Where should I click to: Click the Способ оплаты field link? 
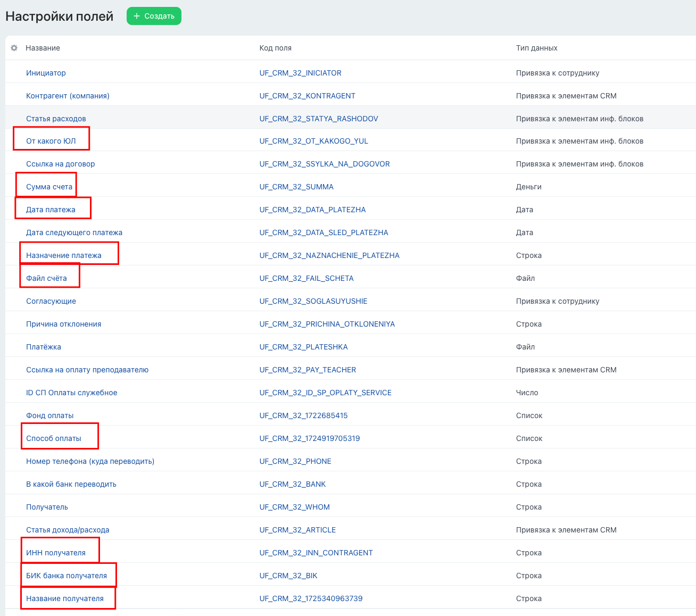[x=54, y=438]
